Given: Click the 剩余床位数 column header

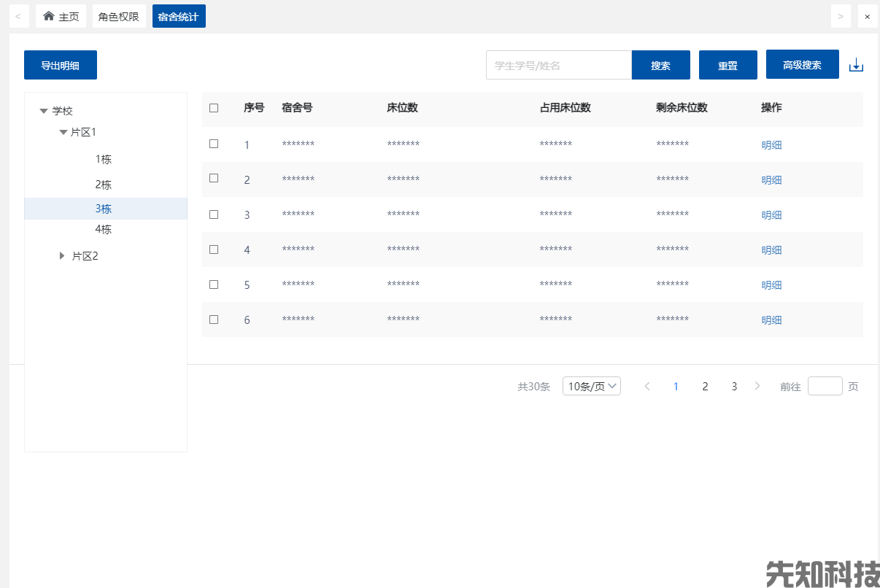Looking at the screenshot, I should point(682,107).
